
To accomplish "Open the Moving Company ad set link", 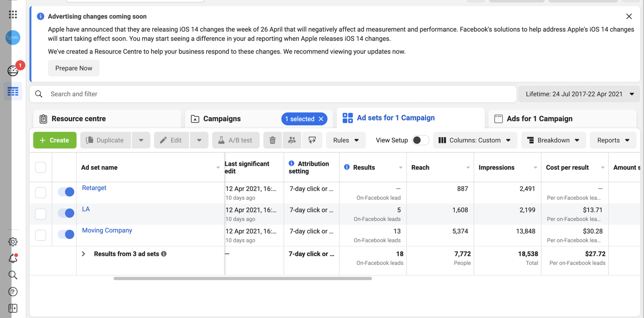I will pos(107,231).
